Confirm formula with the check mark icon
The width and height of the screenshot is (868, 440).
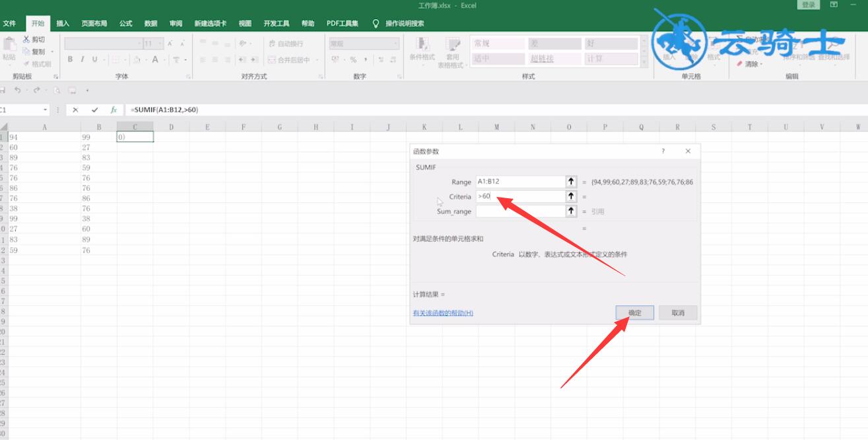(95, 110)
